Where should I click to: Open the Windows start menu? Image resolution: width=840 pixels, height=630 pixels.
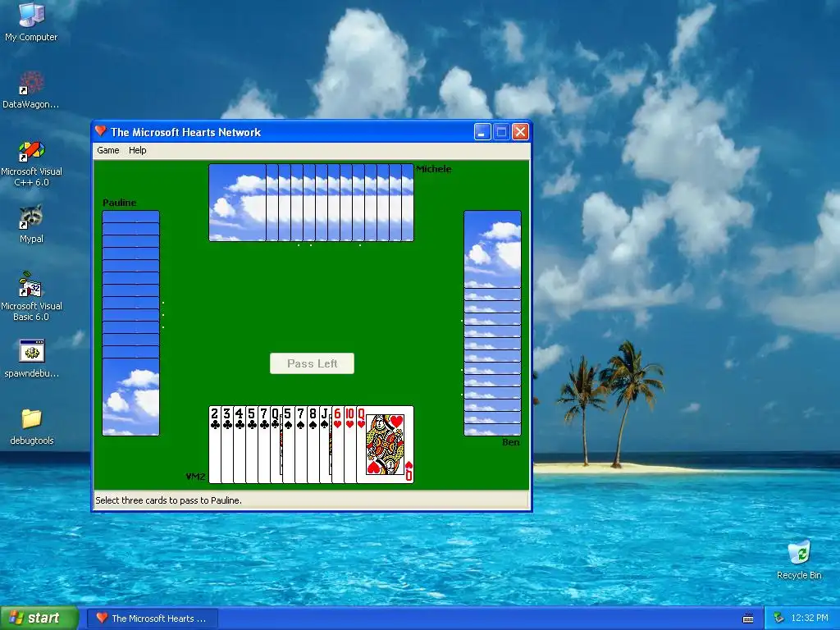[x=39, y=619]
